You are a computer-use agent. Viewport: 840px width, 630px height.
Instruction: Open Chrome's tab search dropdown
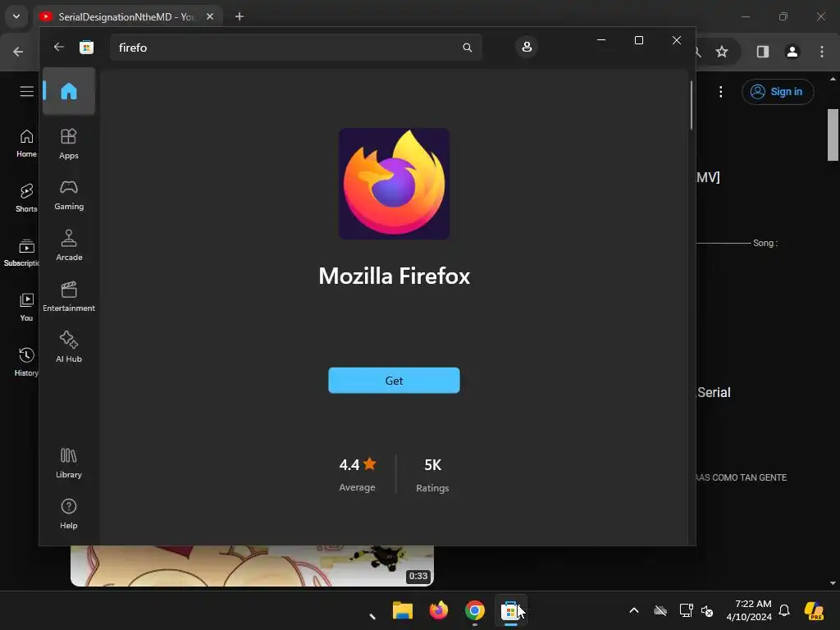point(16,16)
